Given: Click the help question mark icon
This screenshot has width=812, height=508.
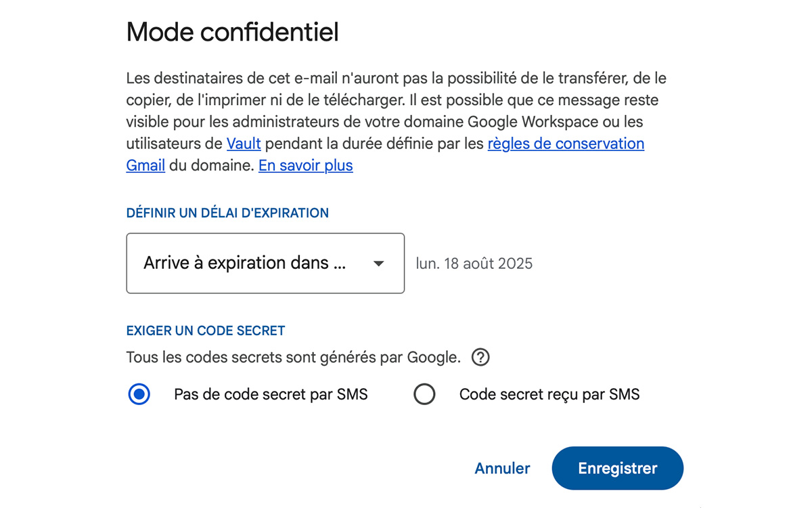Looking at the screenshot, I should (x=480, y=357).
